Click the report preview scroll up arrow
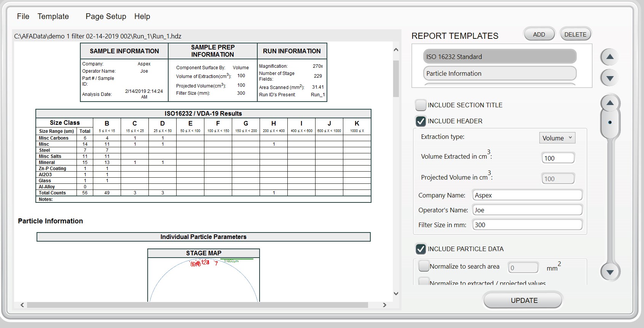Viewport: 644px width, 328px height. (396, 50)
